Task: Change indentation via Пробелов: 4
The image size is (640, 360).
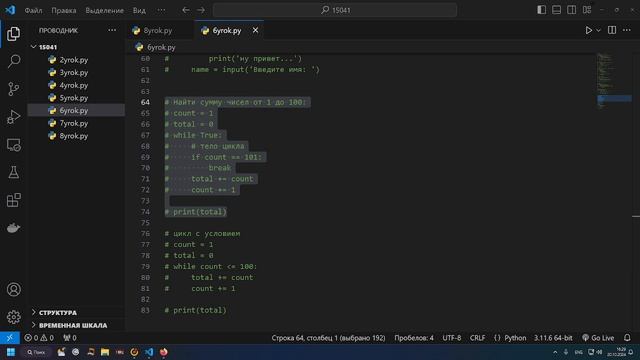Action: click(x=414, y=338)
